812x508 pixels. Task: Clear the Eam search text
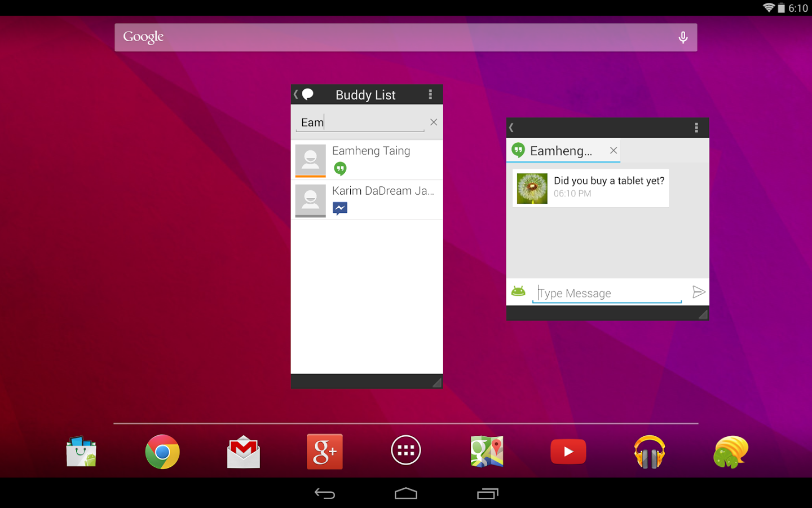[434, 122]
